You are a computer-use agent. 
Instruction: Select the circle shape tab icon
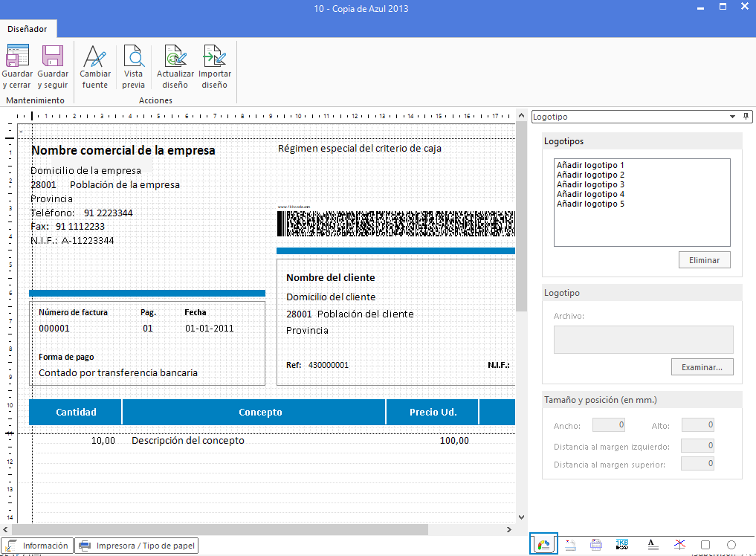731,545
